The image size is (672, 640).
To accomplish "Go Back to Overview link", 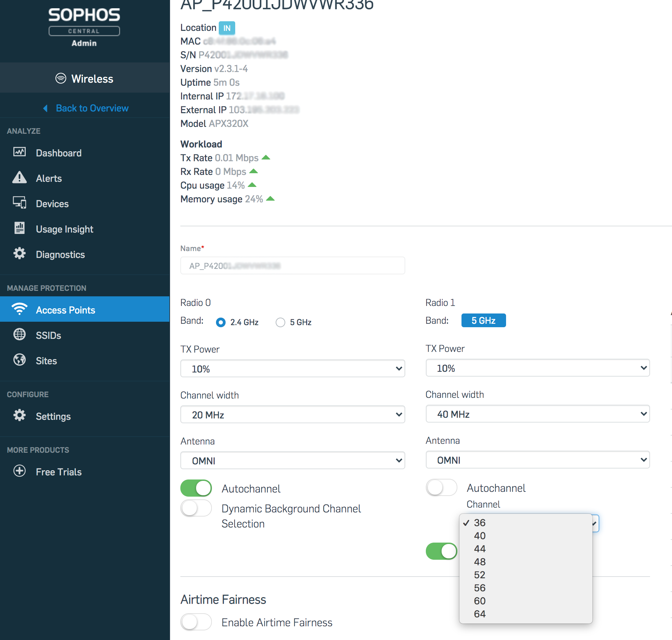I will point(92,108).
